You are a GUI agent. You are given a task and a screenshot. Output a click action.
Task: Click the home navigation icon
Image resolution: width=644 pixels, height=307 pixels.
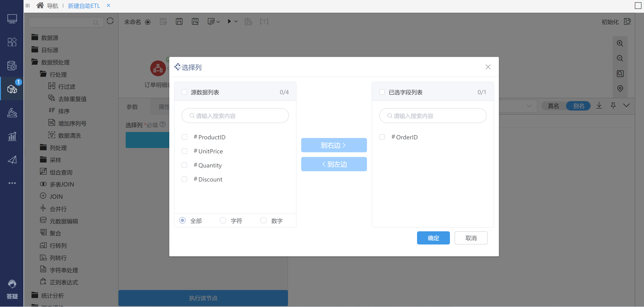tap(40, 5)
